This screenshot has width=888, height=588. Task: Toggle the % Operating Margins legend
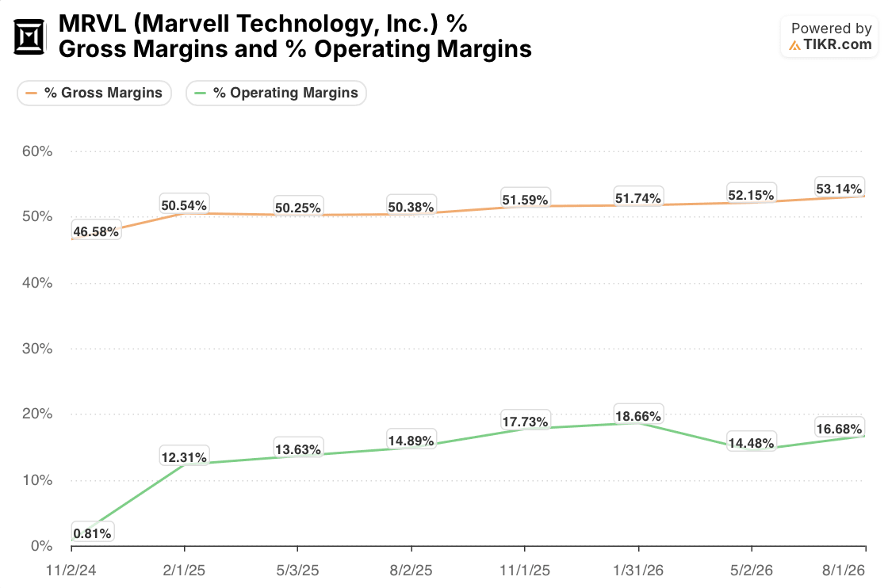pos(277,93)
